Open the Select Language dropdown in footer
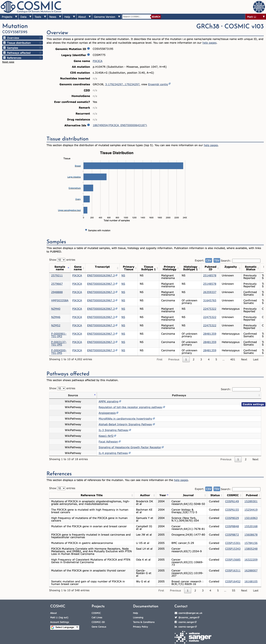266x644 pixels. tap(65, 627)
